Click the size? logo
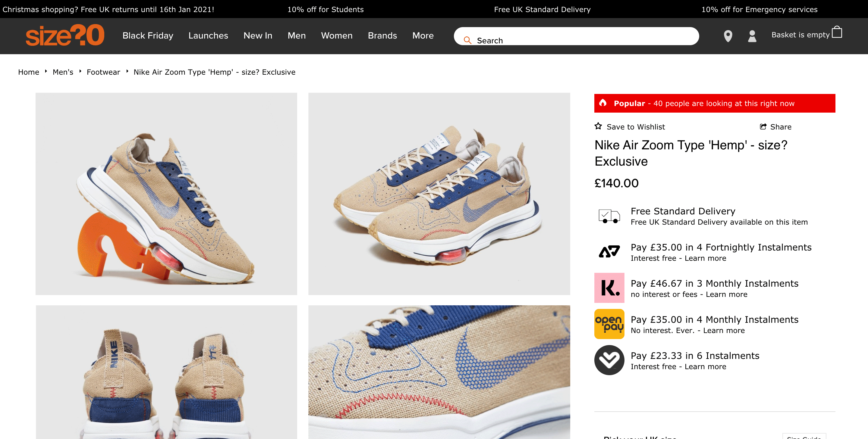 [65, 35]
